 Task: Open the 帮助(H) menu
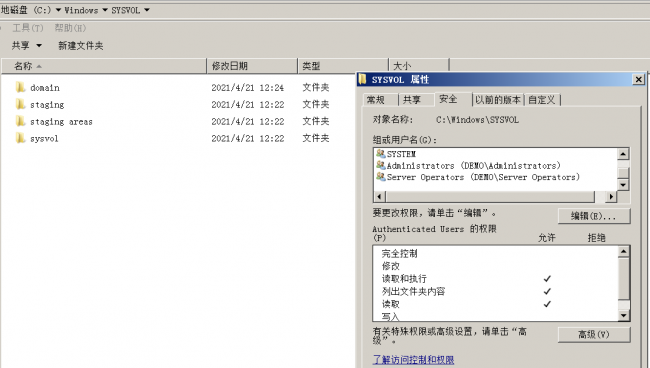[x=70, y=28]
